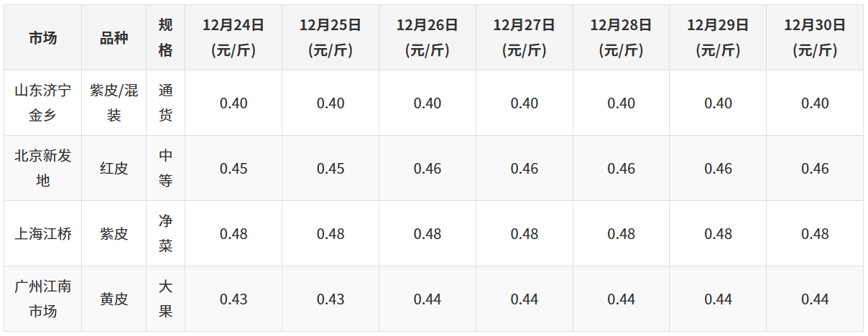Click the 大果 specification cell
Screen dimensions: 868x336
[x=165, y=299]
